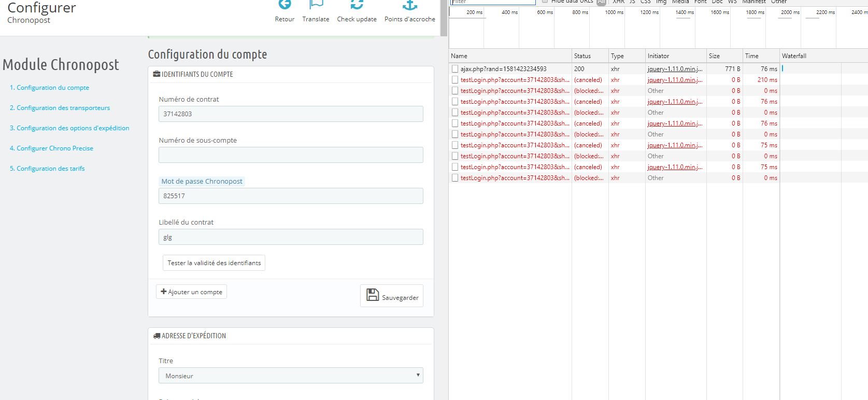Click the 'Mot de passe Chronopost' label
The width and height of the screenshot is (868, 400).
tap(202, 181)
